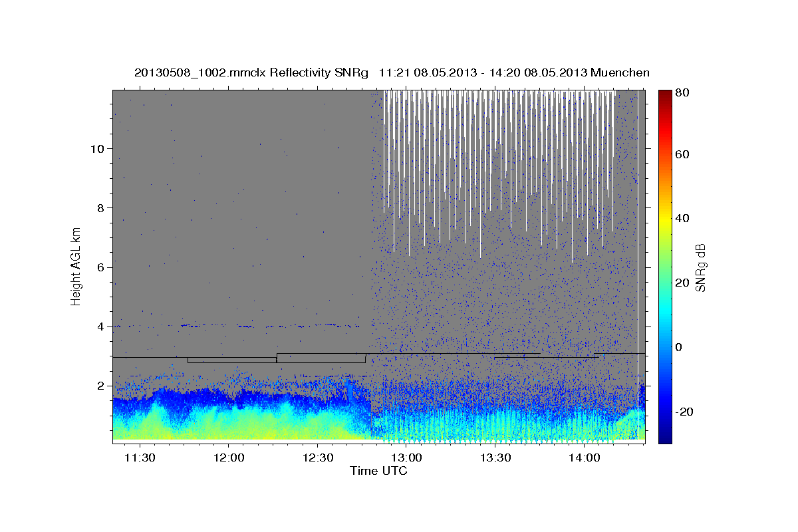Viewport: 798px width, 532px height.
Task: Click the colorbar value 40
Action: [683, 218]
